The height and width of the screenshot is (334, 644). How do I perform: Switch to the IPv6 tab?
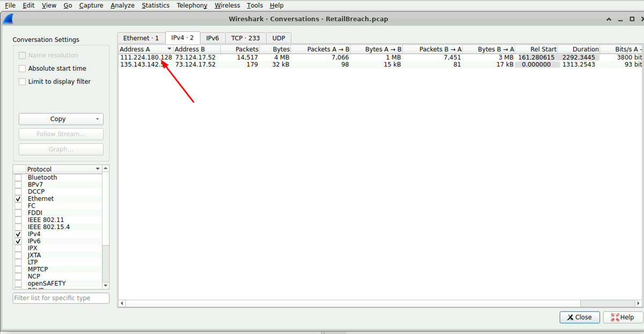tap(213, 38)
